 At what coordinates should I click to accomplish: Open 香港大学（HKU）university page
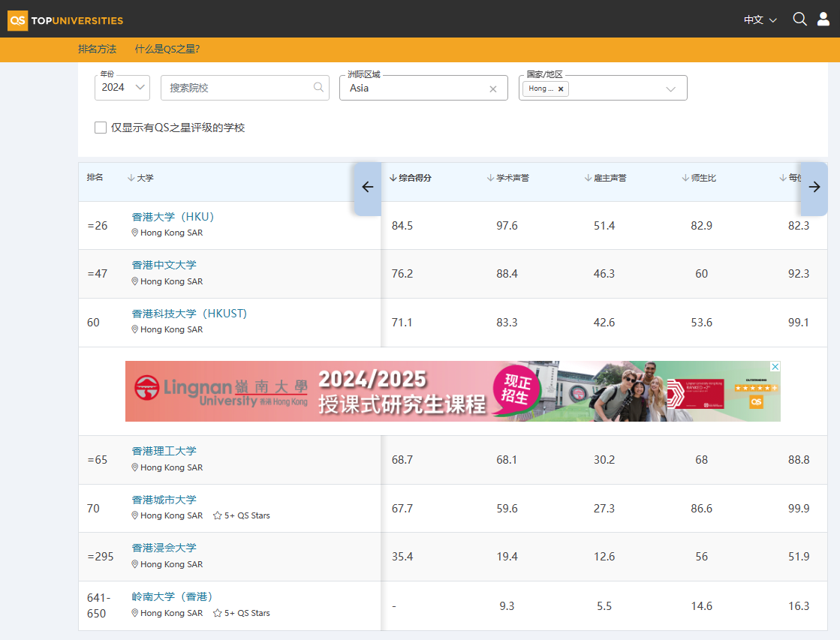tap(173, 217)
